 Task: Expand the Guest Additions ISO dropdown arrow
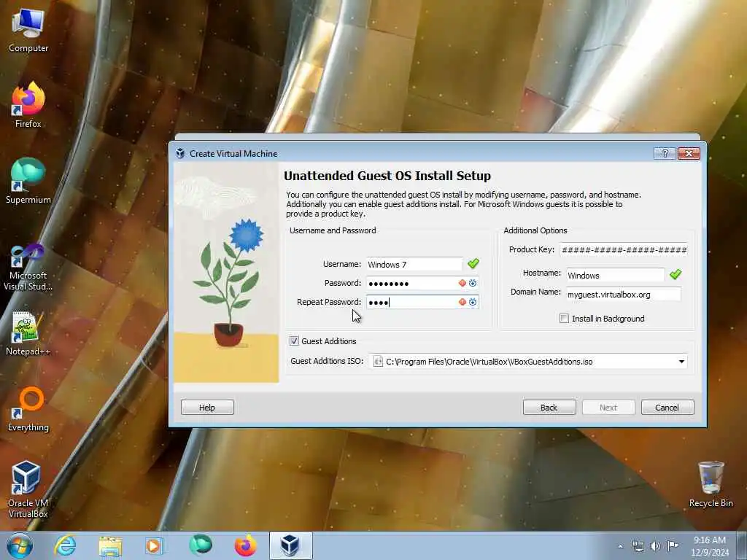682,362
